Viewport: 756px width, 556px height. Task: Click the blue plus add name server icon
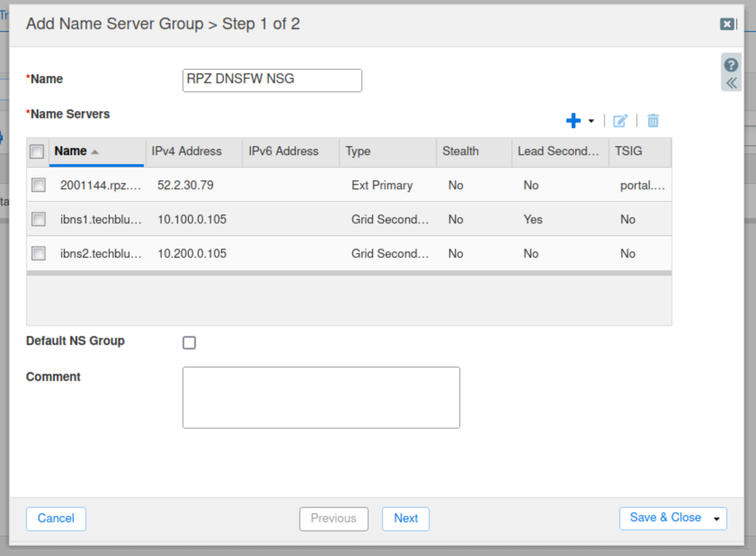[573, 121]
